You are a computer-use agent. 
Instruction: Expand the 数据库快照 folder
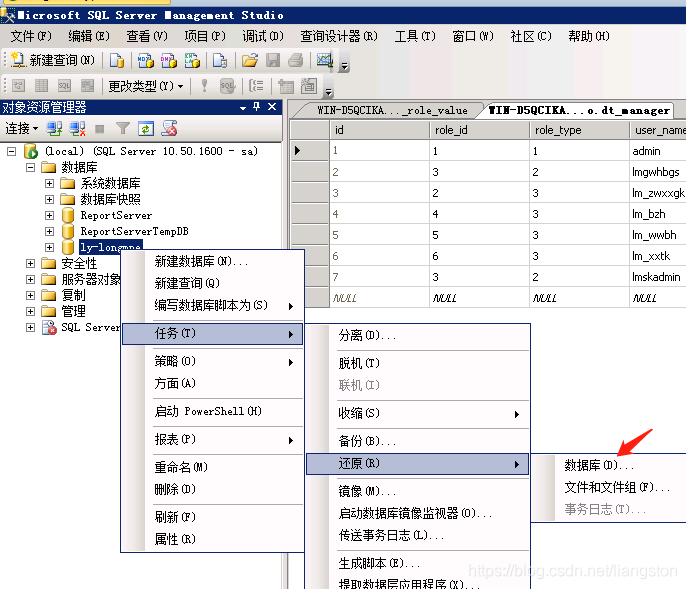(x=49, y=200)
